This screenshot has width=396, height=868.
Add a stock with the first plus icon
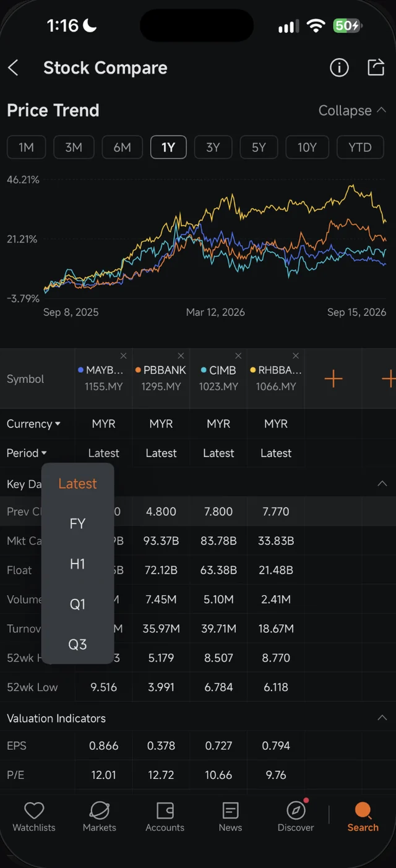334,379
